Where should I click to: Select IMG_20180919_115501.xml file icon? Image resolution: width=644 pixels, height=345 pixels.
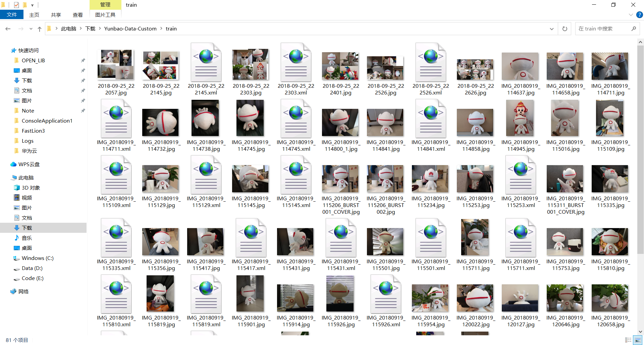pos(431,238)
